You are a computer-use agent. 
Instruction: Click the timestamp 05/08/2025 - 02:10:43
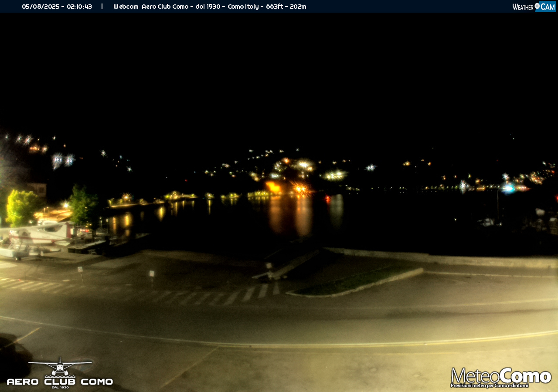point(57,7)
